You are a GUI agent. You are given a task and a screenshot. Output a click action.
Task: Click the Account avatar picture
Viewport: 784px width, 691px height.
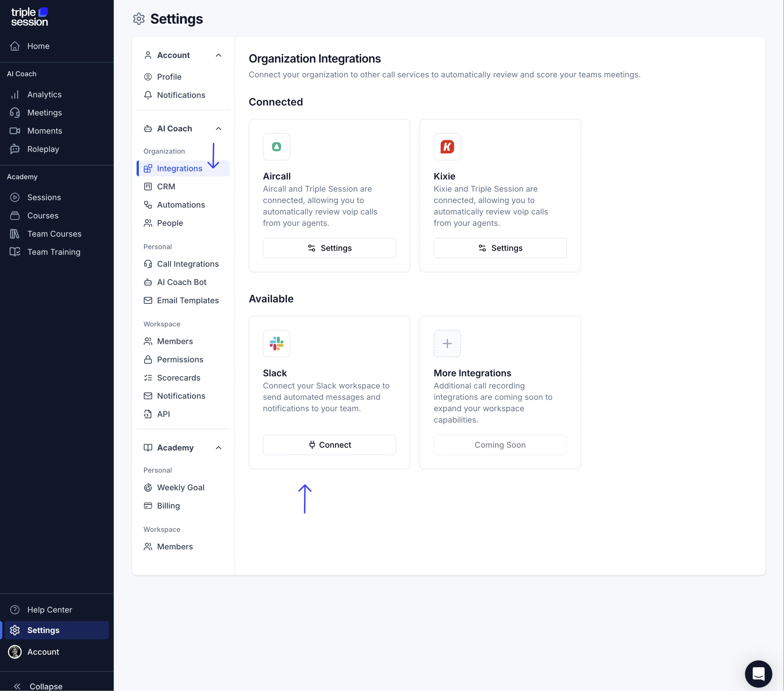[x=15, y=652]
